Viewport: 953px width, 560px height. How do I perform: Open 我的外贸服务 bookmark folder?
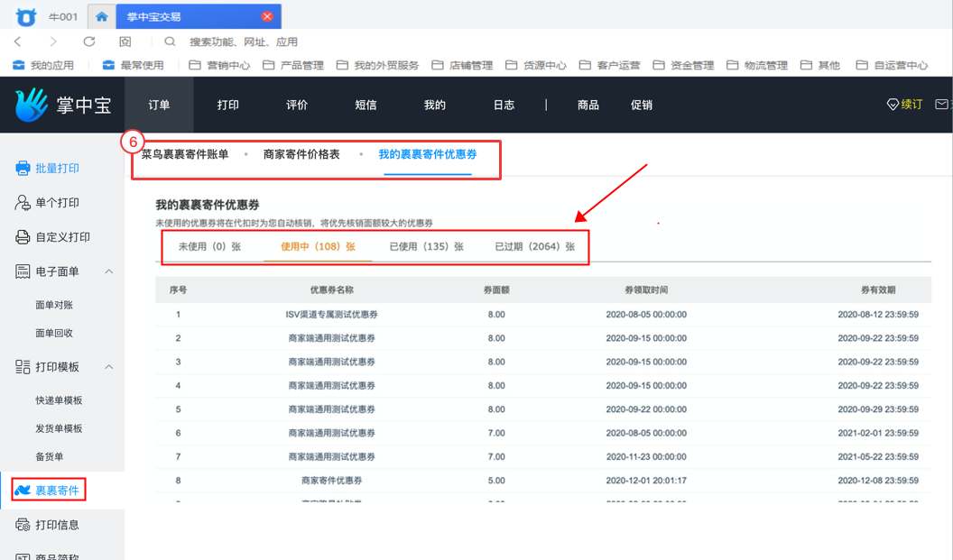(377, 65)
